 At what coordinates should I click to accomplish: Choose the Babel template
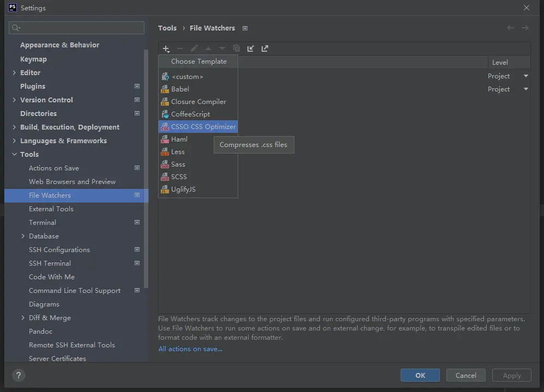coord(198,89)
